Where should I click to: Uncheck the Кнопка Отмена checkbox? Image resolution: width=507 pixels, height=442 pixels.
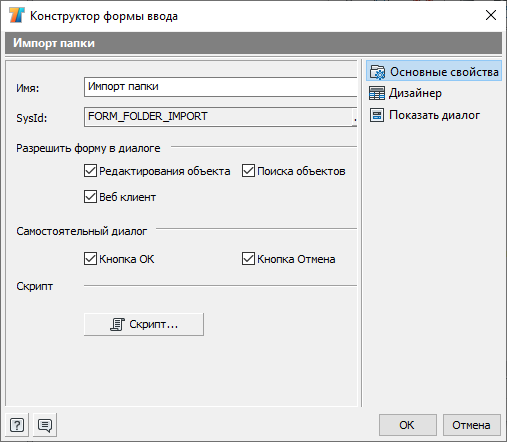[248, 259]
